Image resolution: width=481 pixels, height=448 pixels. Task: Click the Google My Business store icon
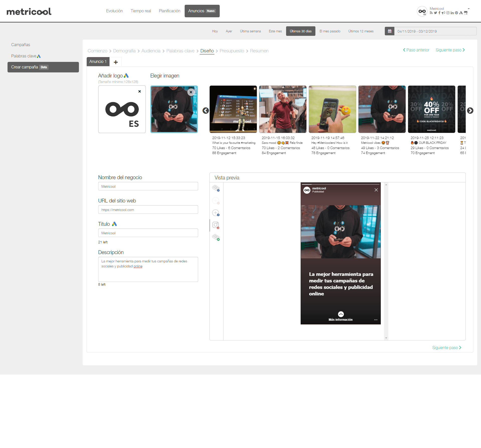coord(466,13)
